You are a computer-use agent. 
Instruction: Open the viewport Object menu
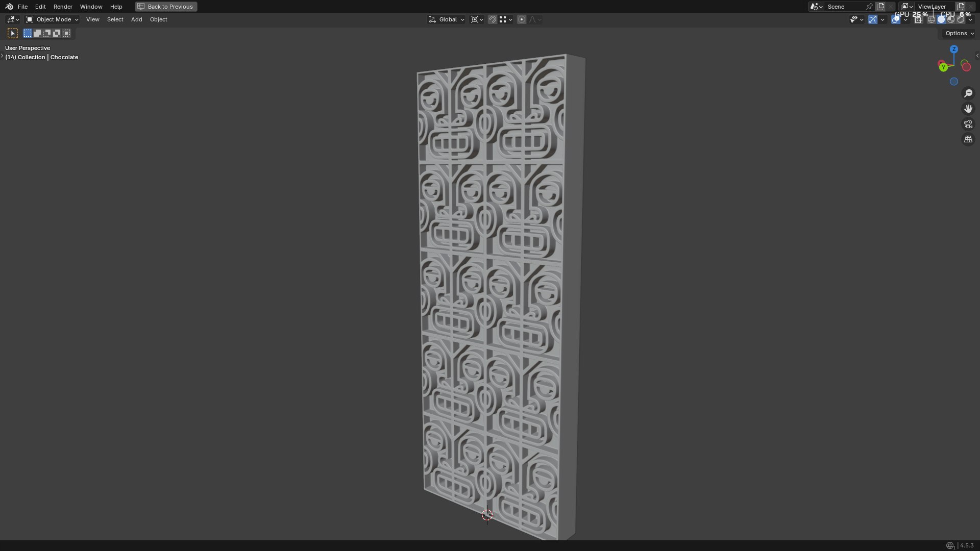click(158, 19)
